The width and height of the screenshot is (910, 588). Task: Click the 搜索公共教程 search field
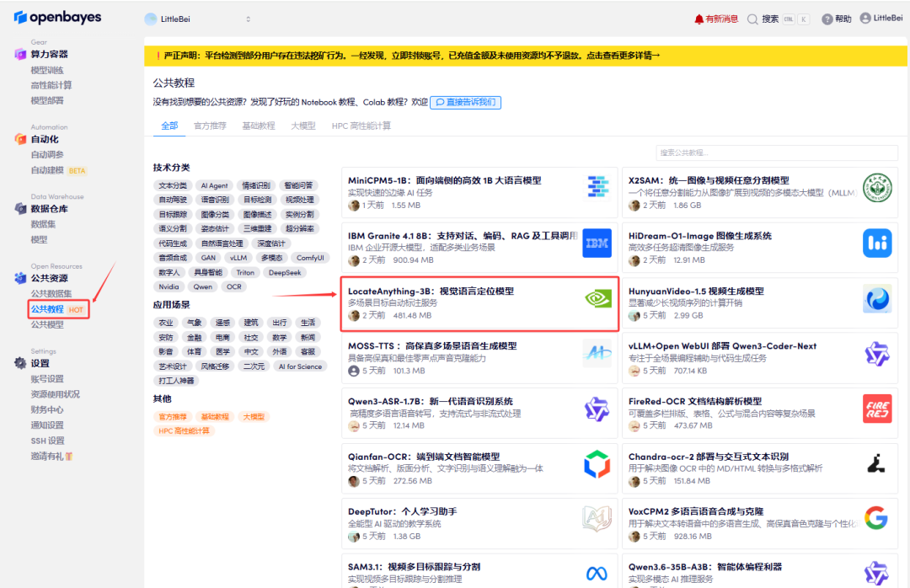coord(777,152)
